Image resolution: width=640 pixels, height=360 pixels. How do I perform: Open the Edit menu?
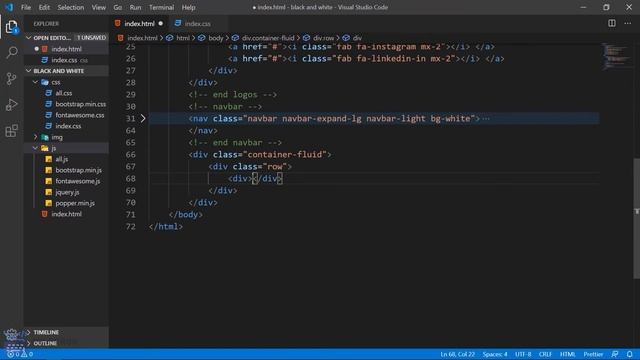44,7
